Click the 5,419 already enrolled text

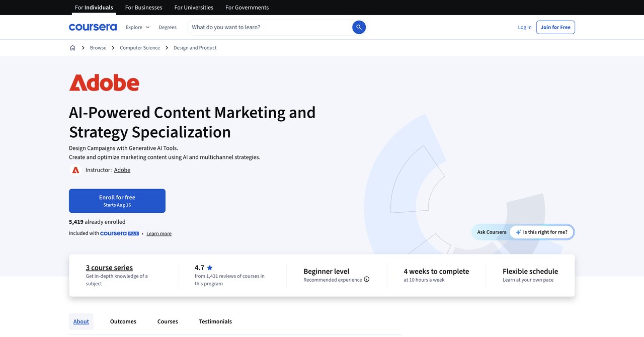97,222
